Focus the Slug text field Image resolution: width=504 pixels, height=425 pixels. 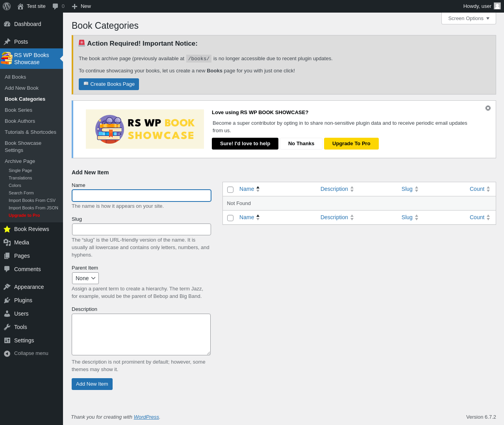pyautogui.click(x=141, y=229)
